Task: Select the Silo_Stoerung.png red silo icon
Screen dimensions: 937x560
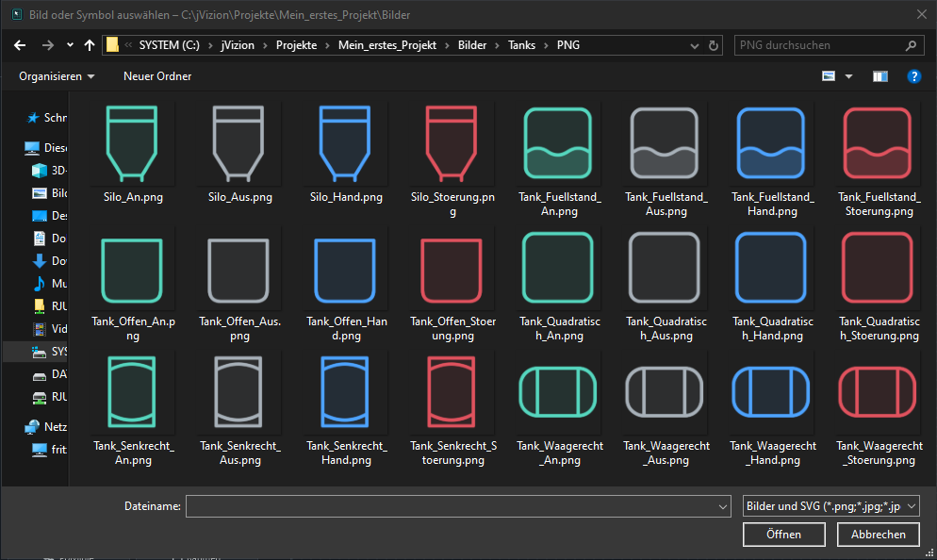Action: point(452,143)
